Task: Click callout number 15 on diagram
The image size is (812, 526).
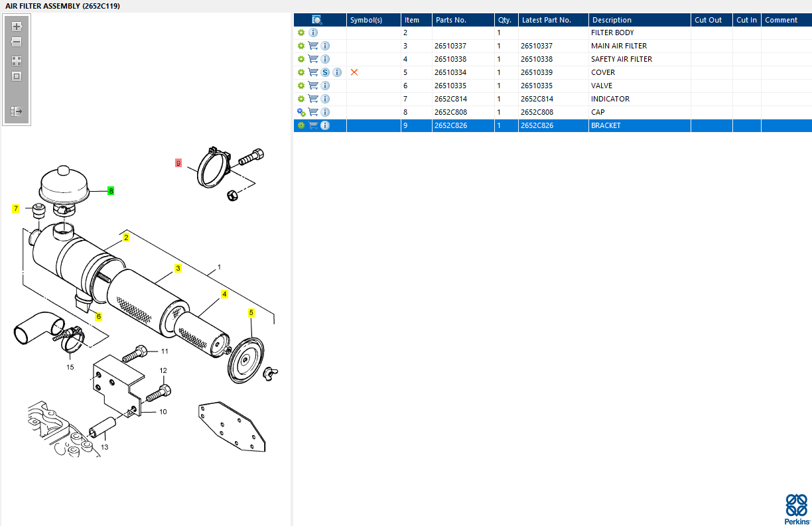Action: pyautogui.click(x=70, y=367)
